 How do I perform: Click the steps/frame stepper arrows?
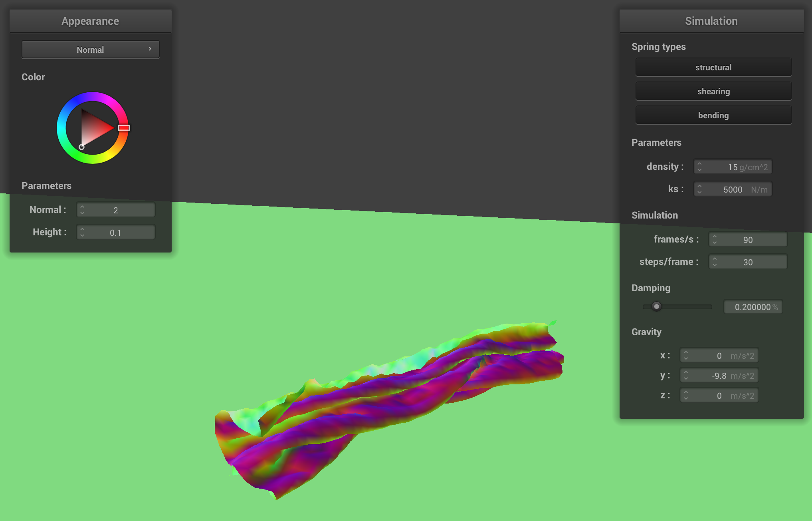pyautogui.click(x=715, y=262)
